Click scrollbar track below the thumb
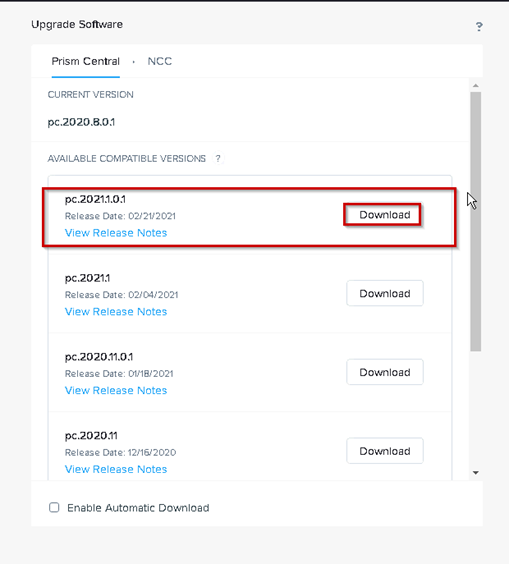The height and width of the screenshot is (564, 509). coord(476,410)
